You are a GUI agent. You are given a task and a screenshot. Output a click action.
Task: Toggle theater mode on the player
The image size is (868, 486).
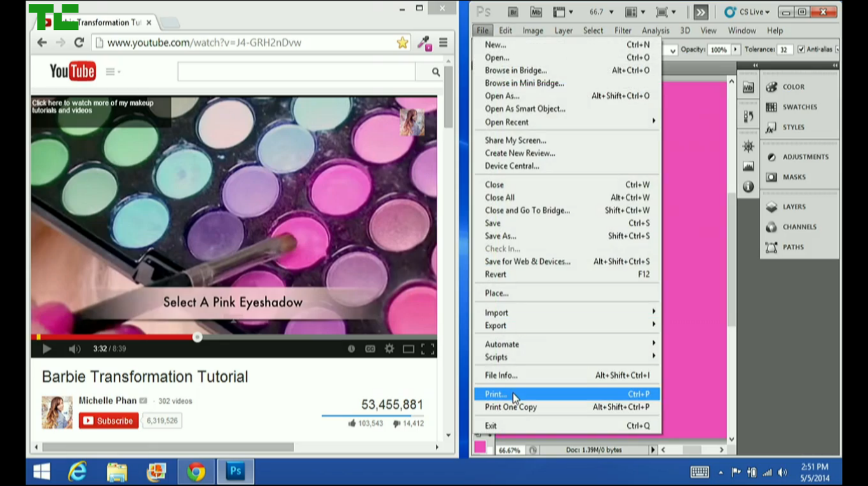[x=409, y=349]
